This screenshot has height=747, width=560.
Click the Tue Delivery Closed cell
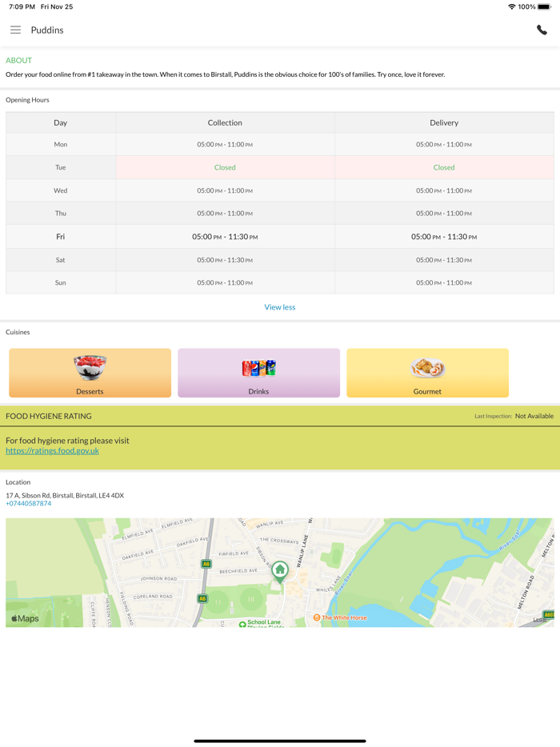point(444,167)
